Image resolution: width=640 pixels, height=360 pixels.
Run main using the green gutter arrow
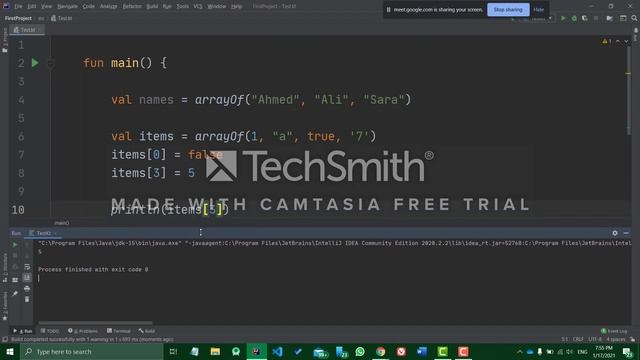[35, 63]
